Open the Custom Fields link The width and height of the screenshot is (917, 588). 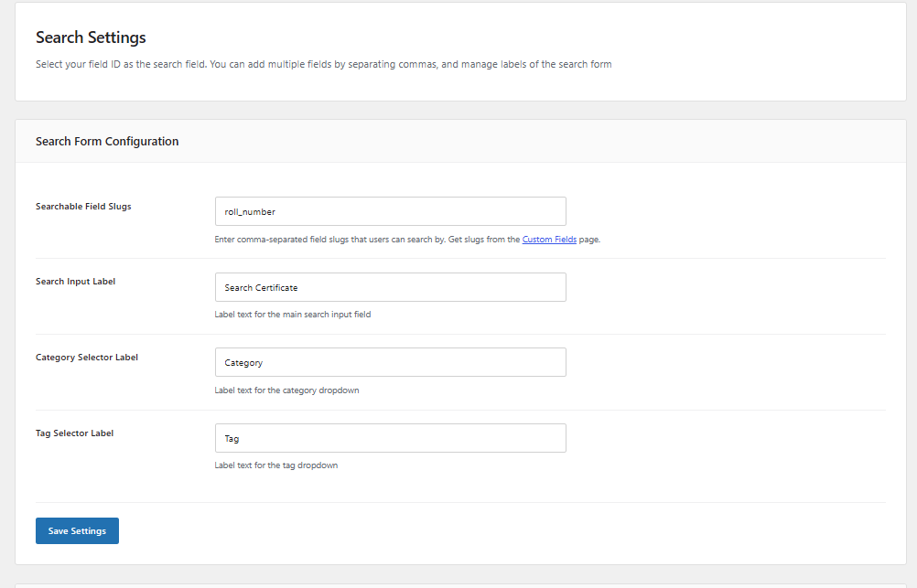click(x=549, y=239)
